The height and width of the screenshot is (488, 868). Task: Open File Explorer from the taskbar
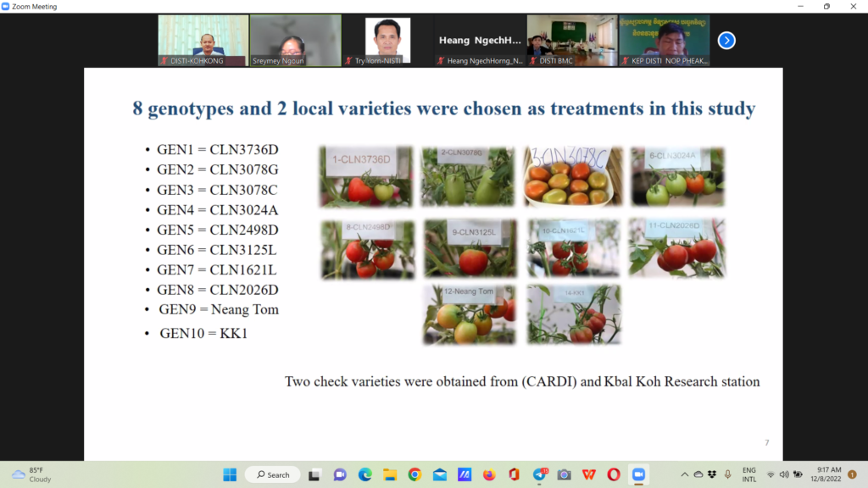(x=390, y=474)
